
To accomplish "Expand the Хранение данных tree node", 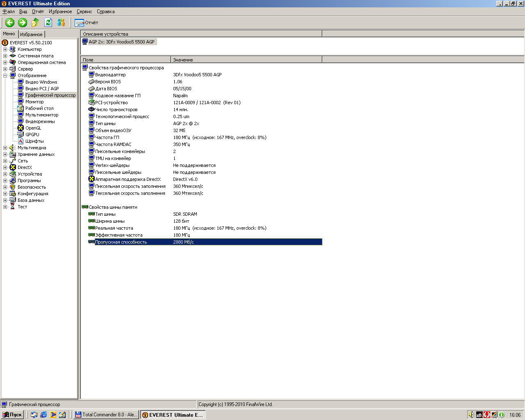I will point(5,154).
